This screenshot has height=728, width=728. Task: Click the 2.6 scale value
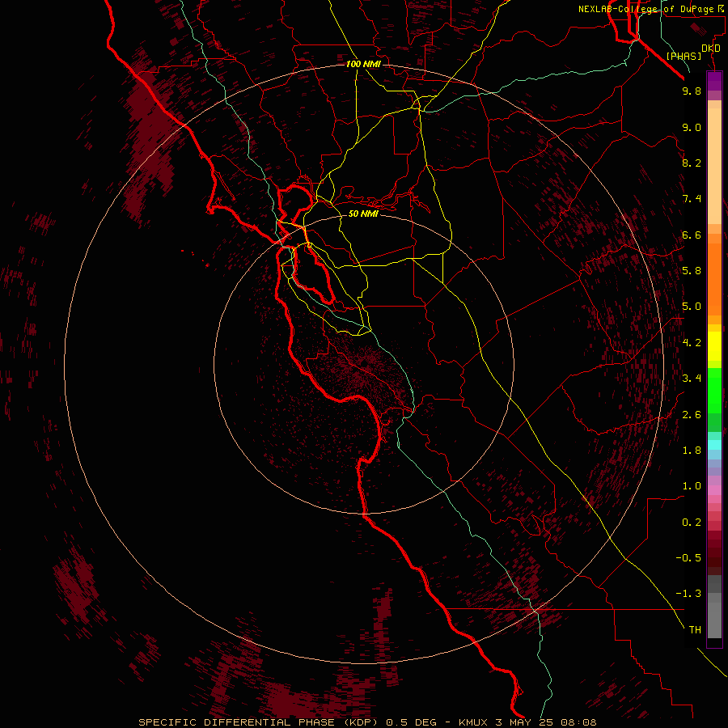(692, 415)
